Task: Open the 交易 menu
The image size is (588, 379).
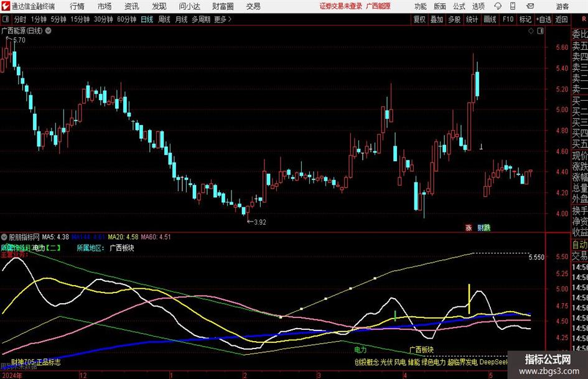Action: coord(253,6)
